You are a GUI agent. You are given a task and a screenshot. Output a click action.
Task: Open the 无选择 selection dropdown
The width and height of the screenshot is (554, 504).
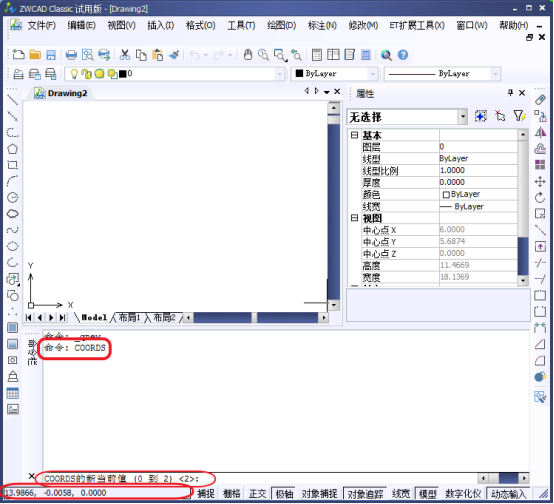click(x=463, y=117)
